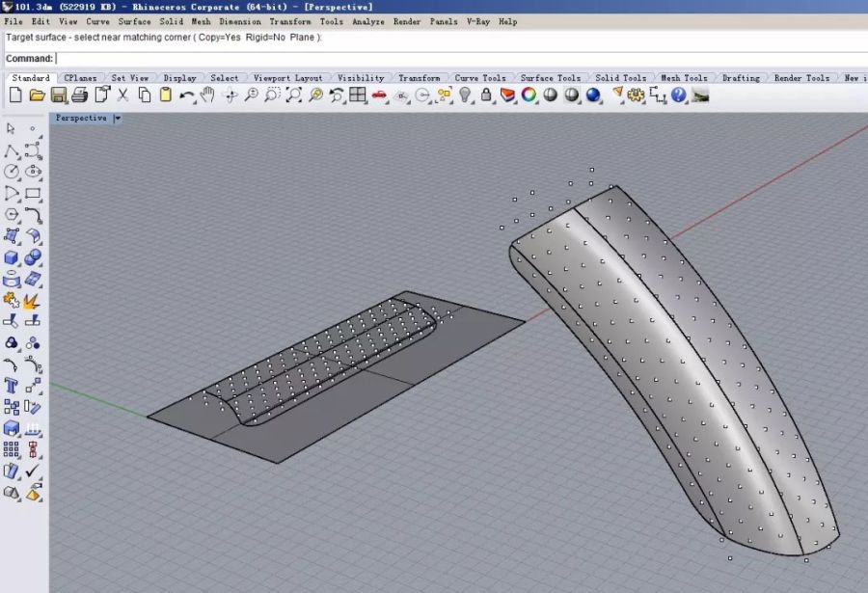Click the Options gear icon

pyautogui.click(x=636, y=94)
